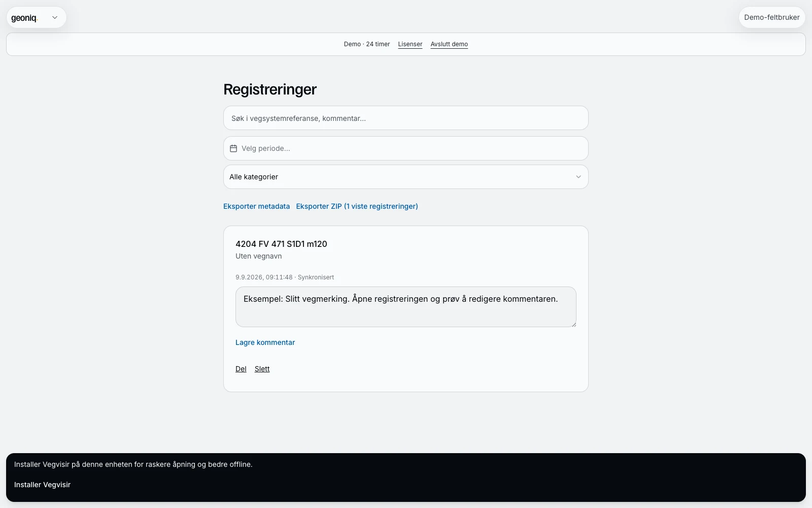Expand the Alle kategorier dropdown
This screenshot has height=508, width=812.
pos(406,177)
